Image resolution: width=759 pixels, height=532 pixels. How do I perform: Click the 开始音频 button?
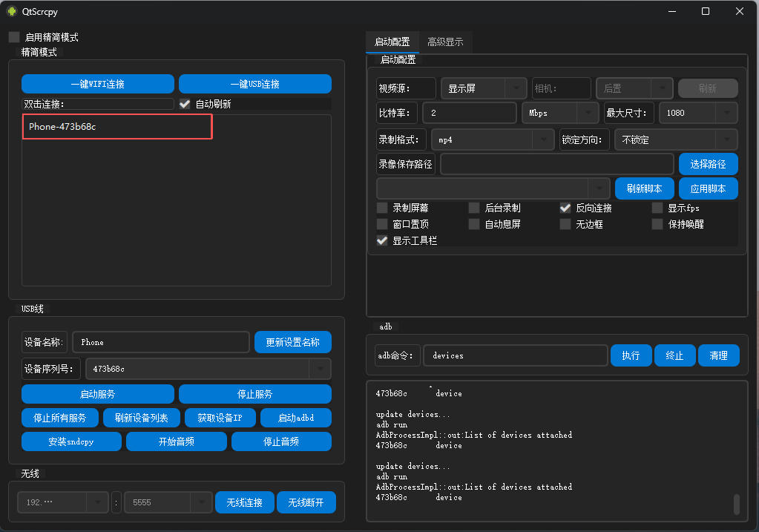click(176, 441)
